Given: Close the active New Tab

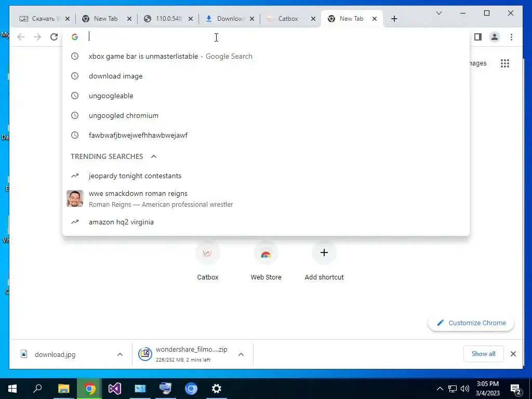Looking at the screenshot, I should coord(374,19).
